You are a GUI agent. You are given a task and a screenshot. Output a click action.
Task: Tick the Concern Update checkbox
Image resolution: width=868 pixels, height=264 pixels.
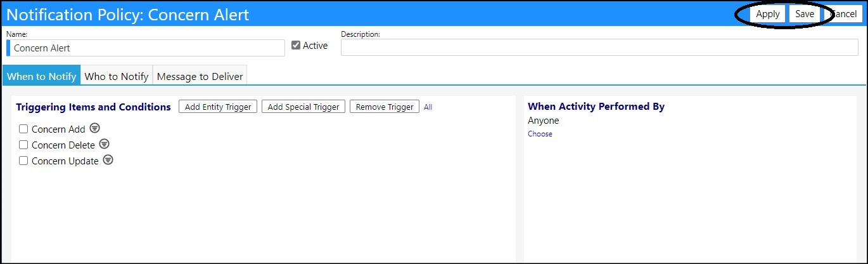[23, 161]
